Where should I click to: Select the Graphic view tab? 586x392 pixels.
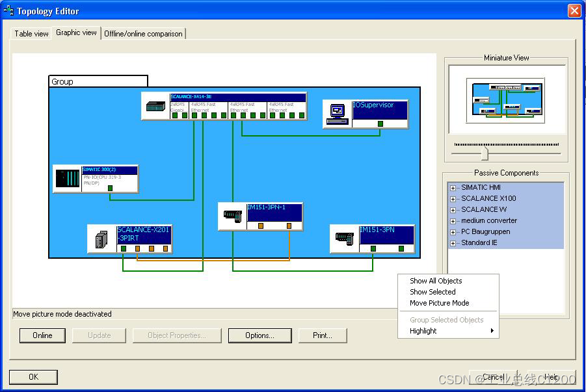tap(76, 33)
